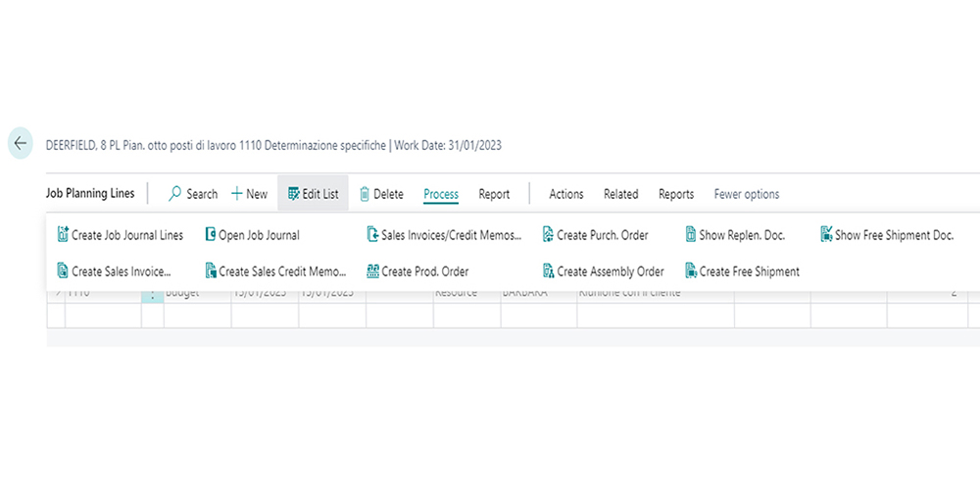Open the Report menu
The width and height of the screenshot is (980, 490).
click(x=494, y=194)
